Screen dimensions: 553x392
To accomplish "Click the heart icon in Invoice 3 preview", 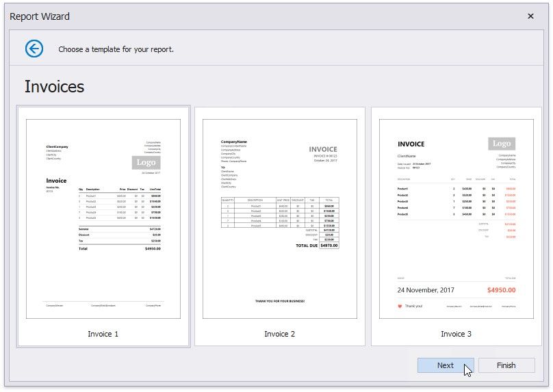I will 400,306.
